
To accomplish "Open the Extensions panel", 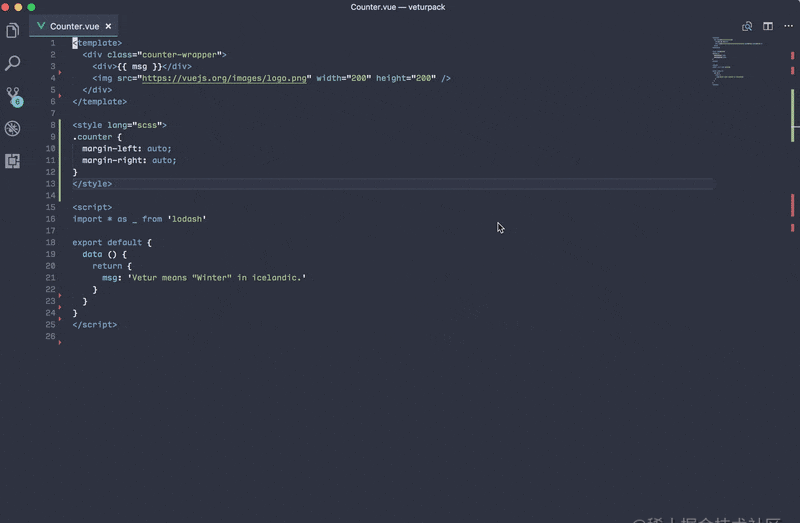I will pyautogui.click(x=13, y=161).
